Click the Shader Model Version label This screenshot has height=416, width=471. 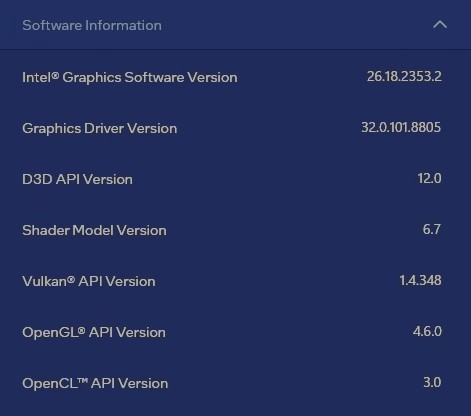pos(94,230)
